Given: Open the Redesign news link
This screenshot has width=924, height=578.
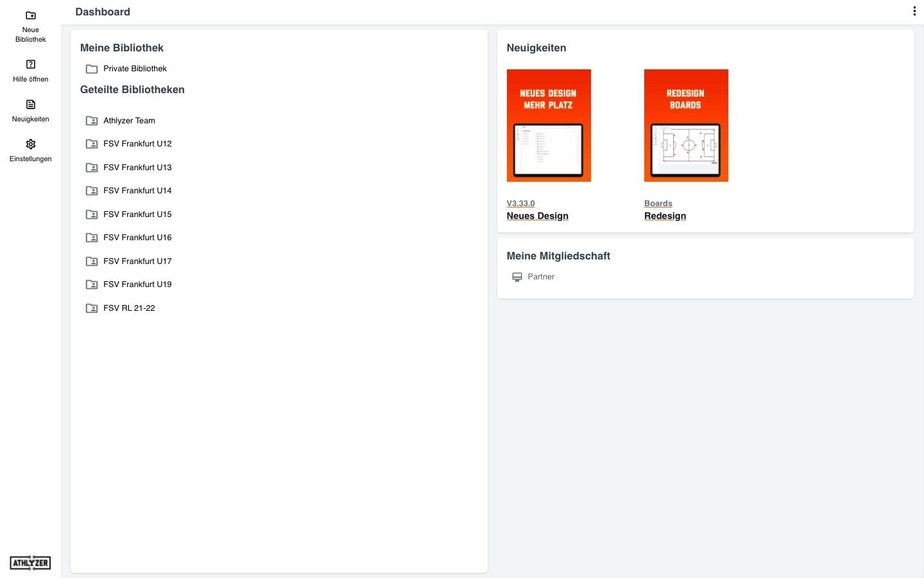Looking at the screenshot, I should (x=665, y=216).
